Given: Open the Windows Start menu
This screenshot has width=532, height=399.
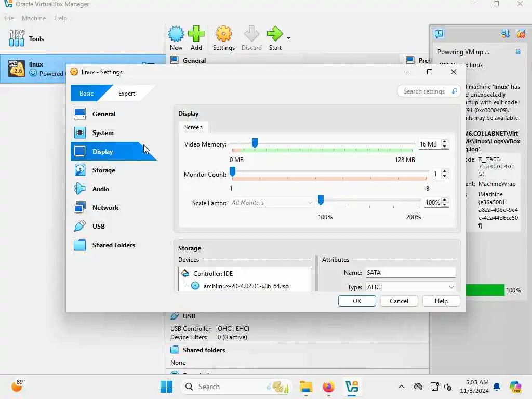Looking at the screenshot, I should [x=166, y=387].
